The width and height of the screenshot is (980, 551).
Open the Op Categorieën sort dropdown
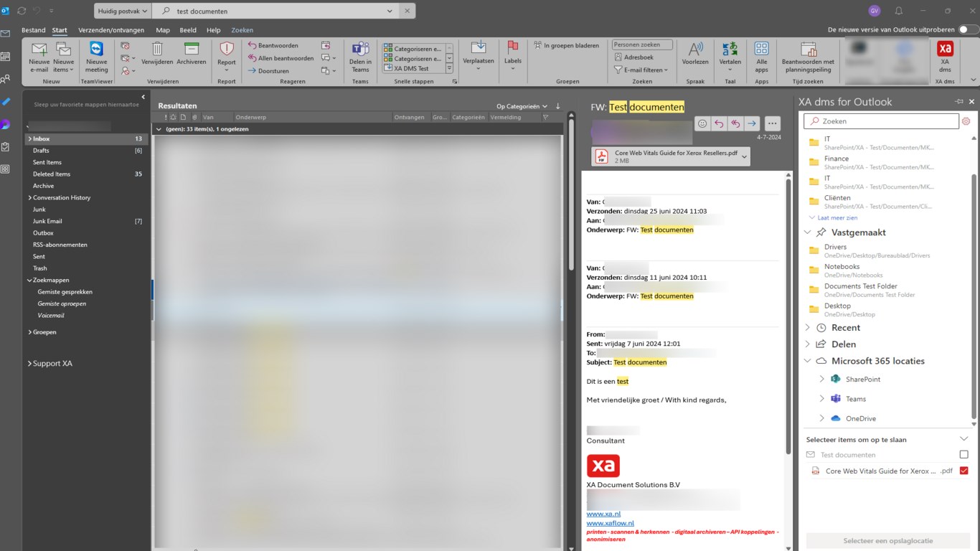click(522, 106)
